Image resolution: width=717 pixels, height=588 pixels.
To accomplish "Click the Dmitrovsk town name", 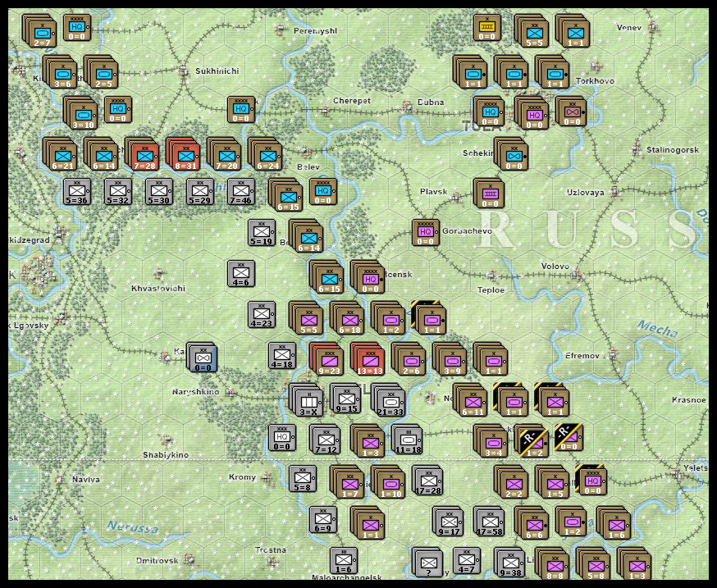I will pyautogui.click(x=157, y=560).
